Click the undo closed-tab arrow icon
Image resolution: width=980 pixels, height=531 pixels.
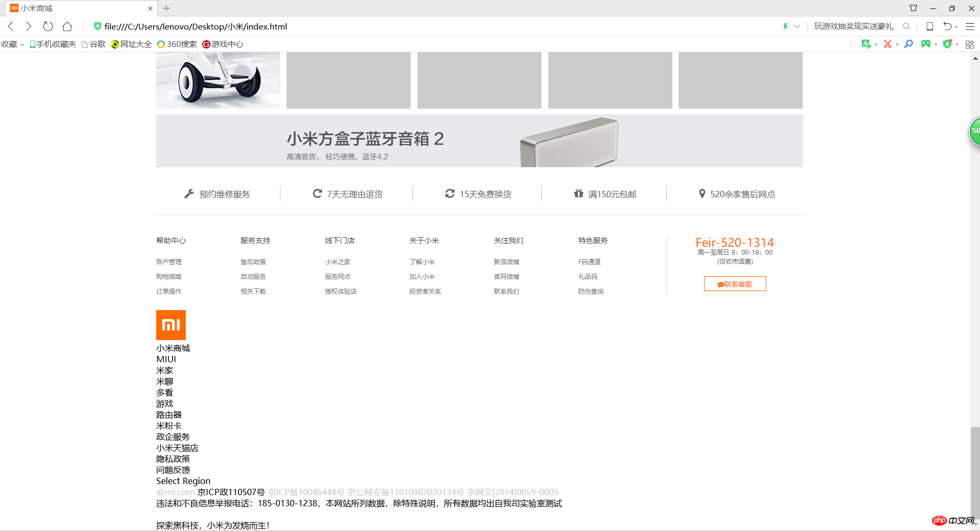click(948, 26)
